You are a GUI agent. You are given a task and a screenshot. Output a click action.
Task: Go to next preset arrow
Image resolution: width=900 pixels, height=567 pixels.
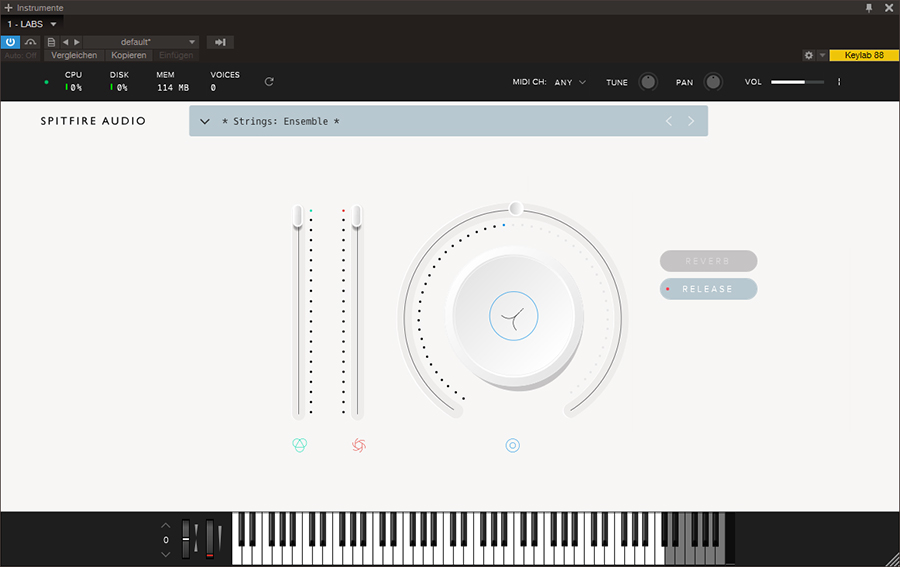click(x=76, y=42)
